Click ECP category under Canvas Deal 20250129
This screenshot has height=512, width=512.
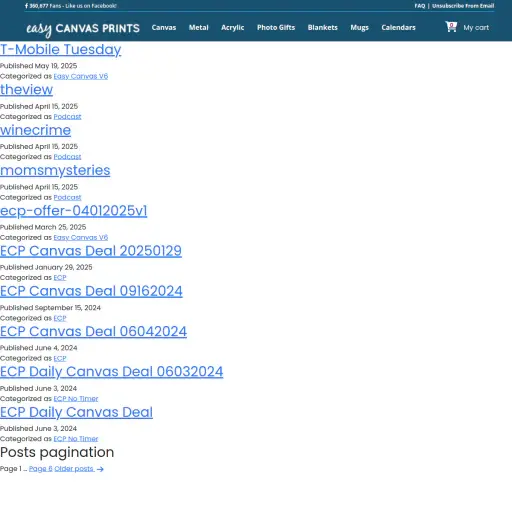(x=60, y=278)
